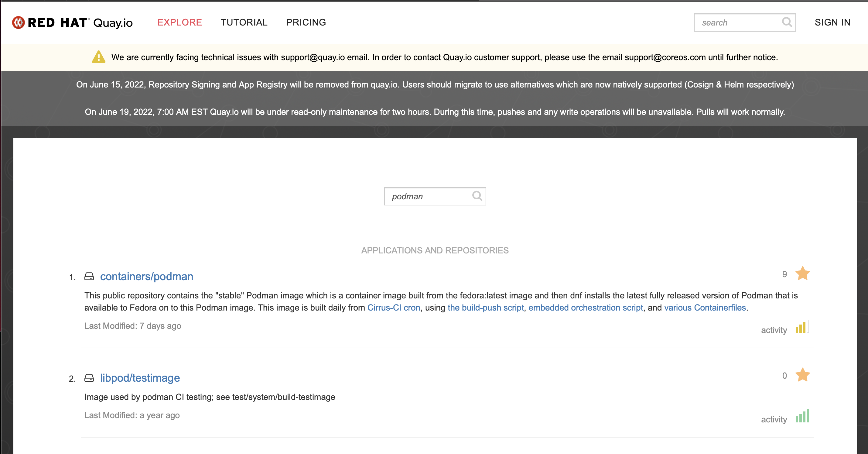This screenshot has height=454, width=868.
Task: Click containers/podman activity bars icon
Action: pos(802,327)
